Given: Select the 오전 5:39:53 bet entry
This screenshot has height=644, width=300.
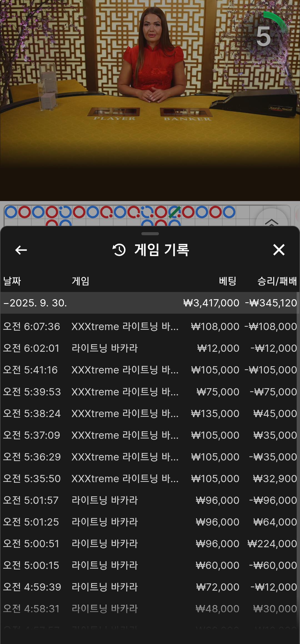Looking at the screenshot, I should (x=150, y=392).
